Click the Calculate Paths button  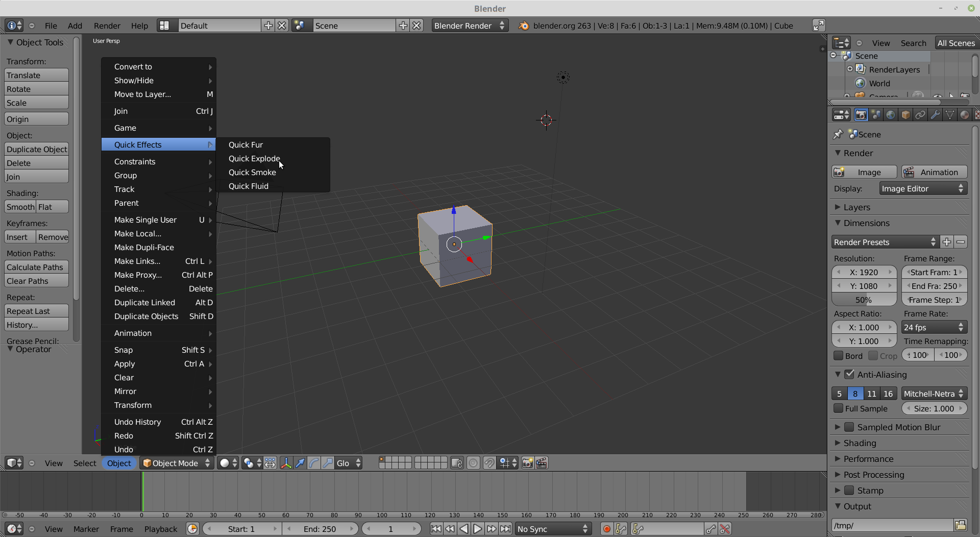point(36,267)
